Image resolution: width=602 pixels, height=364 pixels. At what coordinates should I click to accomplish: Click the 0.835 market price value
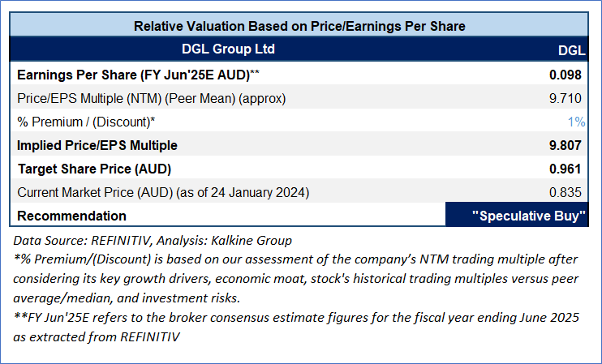pos(570,192)
